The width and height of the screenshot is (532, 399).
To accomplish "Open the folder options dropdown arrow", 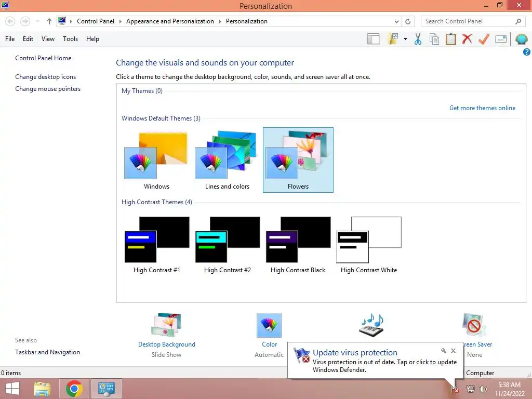I will 405,39.
